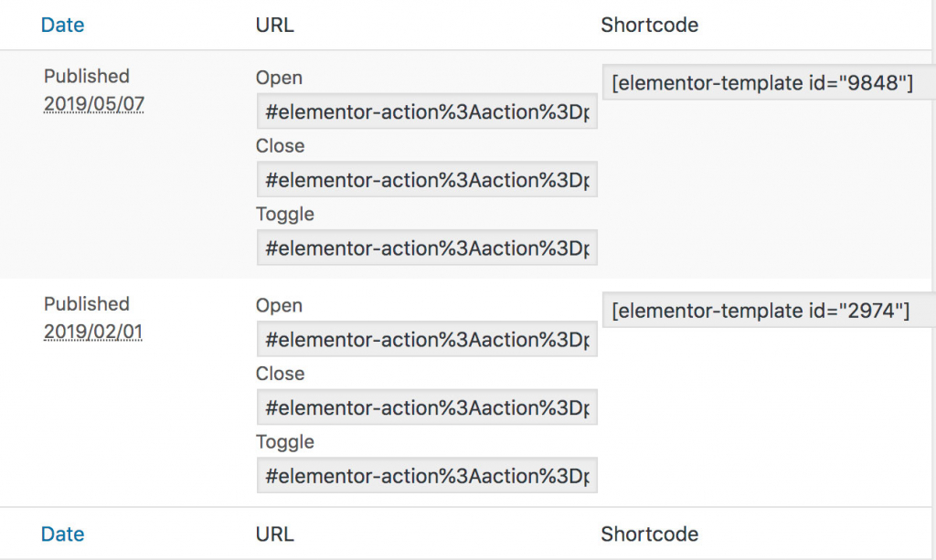Select the Toggle URL field for template 2974
Image resolution: width=936 pixels, height=560 pixels.
427,475
